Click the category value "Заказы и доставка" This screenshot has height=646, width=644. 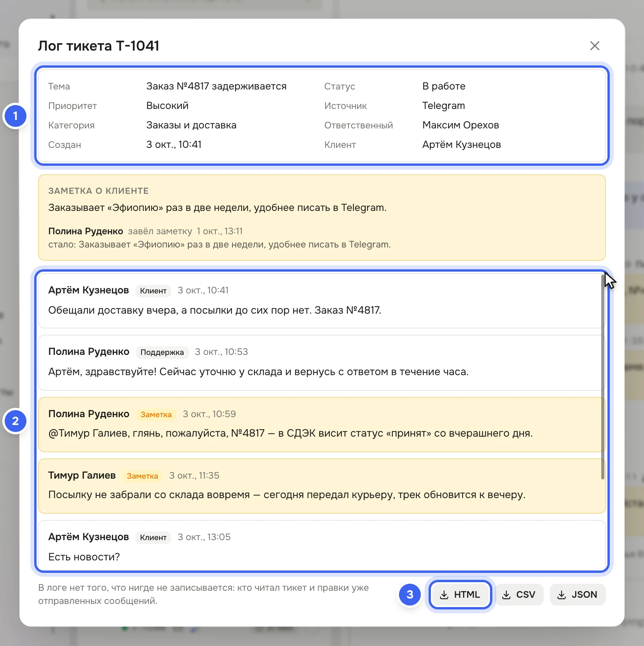point(191,125)
